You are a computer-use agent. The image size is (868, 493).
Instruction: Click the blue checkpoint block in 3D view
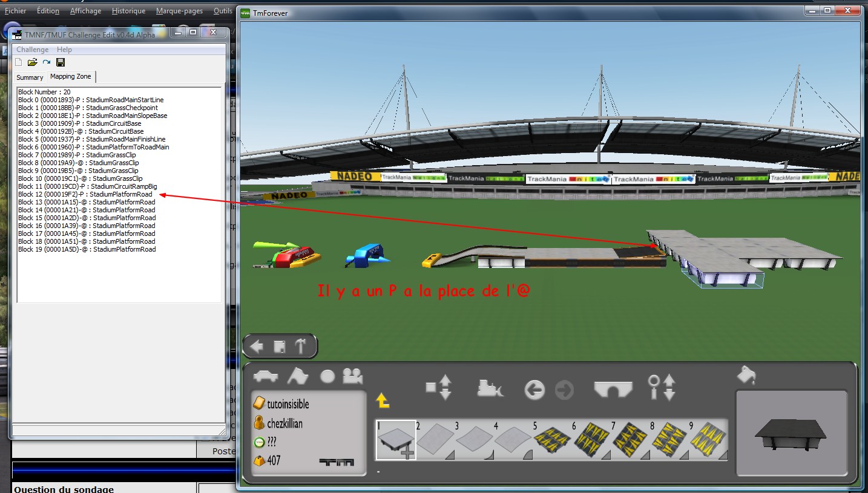368,255
